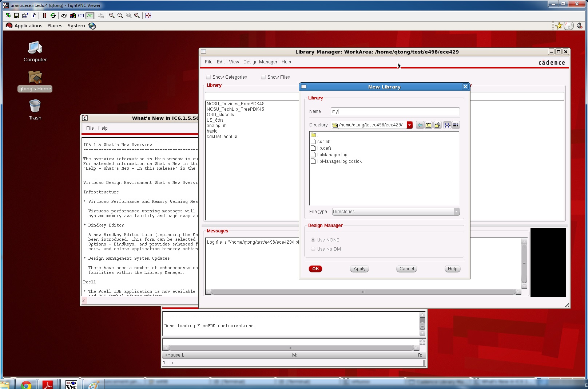Open the Applications menu with red hat icon
The image size is (588, 389).
tap(24, 26)
